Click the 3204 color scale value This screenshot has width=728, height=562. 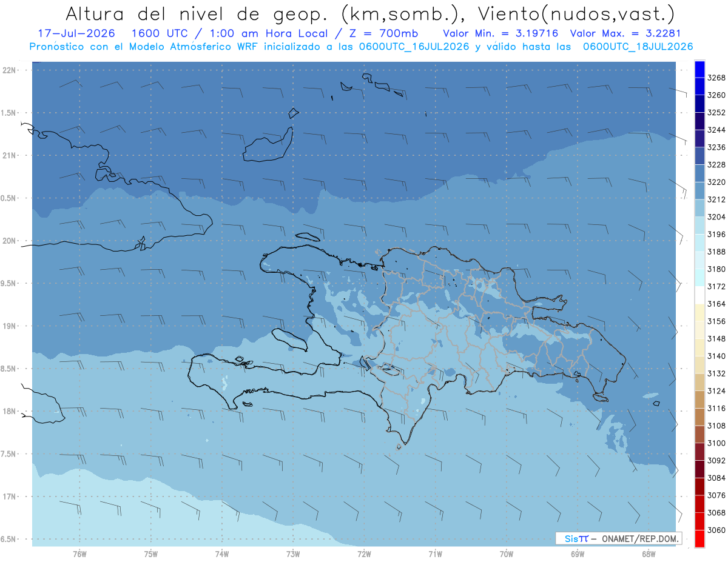[x=716, y=217]
